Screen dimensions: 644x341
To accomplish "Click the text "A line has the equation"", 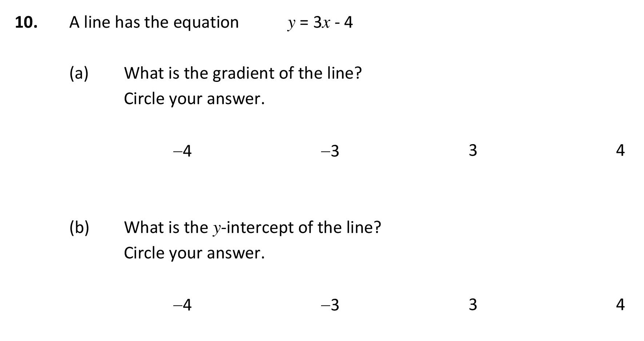I will [154, 23].
